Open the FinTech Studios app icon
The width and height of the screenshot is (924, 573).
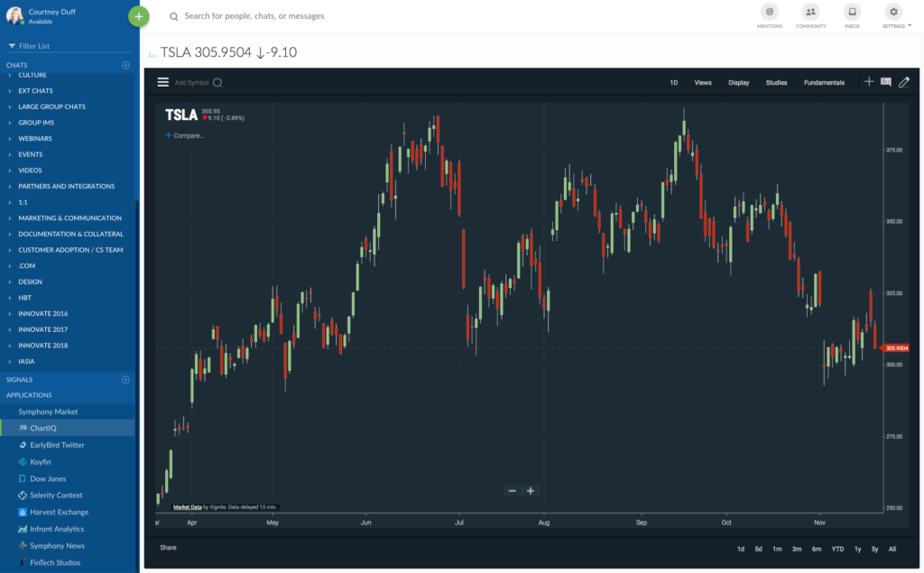click(x=23, y=562)
